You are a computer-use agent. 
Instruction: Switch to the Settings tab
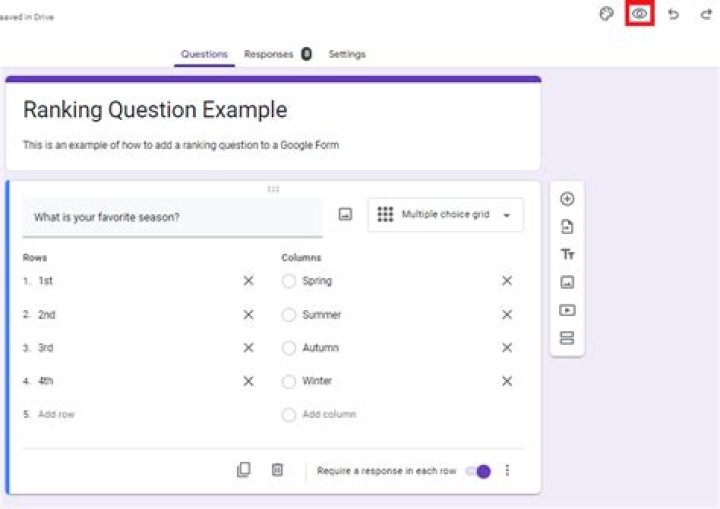coord(347,54)
